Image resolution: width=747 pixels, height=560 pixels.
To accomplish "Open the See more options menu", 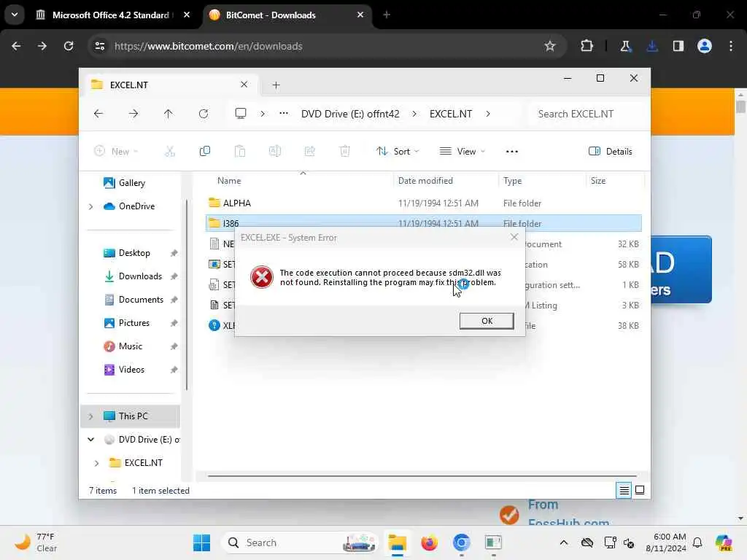I will tap(512, 152).
